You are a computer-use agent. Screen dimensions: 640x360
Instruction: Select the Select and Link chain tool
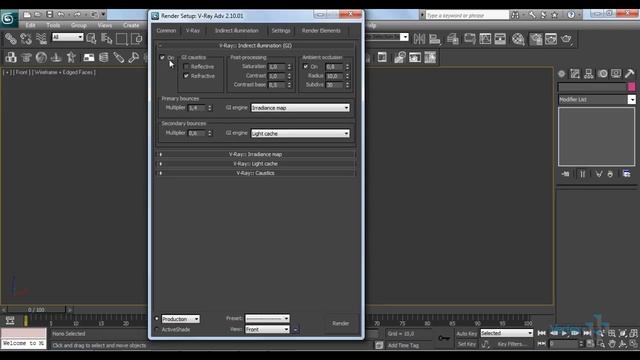11,39
